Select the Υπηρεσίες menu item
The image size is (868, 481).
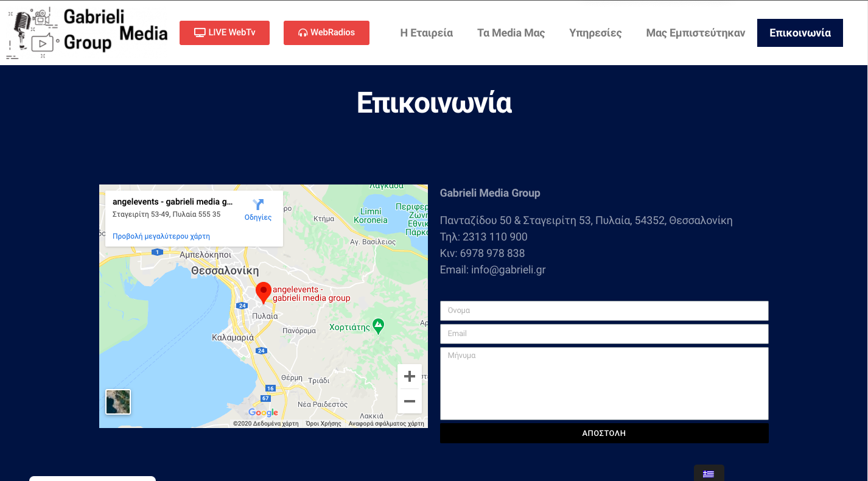595,33
